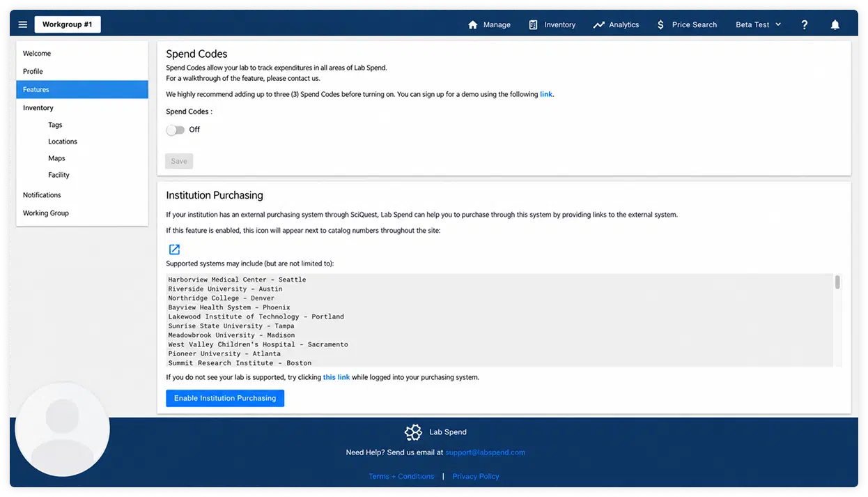This screenshot has width=868, height=497.
Task: Click the Spend Codes heading
Action: point(196,54)
